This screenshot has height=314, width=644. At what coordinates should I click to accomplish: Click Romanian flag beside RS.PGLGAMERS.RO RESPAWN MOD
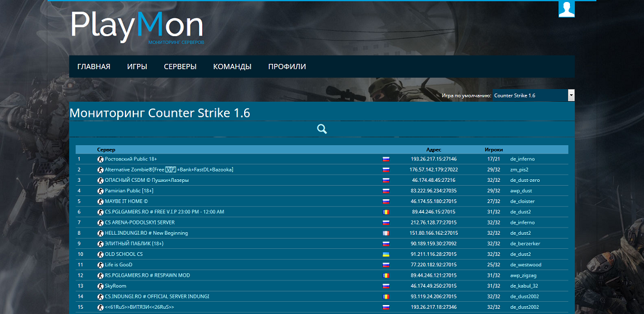click(386, 275)
